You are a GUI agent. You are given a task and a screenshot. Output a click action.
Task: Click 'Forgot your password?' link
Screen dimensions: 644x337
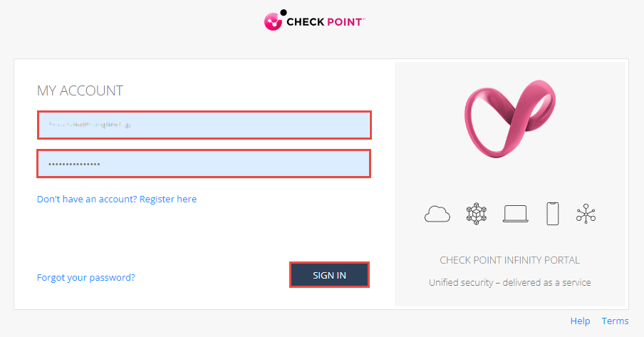click(x=86, y=277)
